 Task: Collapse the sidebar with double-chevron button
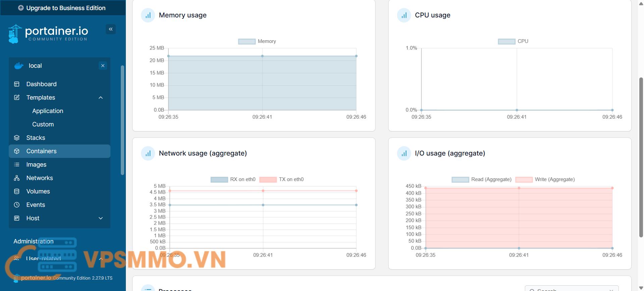click(111, 29)
